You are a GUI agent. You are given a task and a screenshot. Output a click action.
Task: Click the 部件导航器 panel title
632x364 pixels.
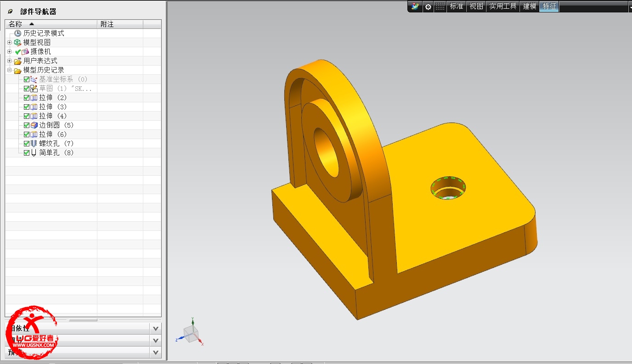[x=38, y=11]
